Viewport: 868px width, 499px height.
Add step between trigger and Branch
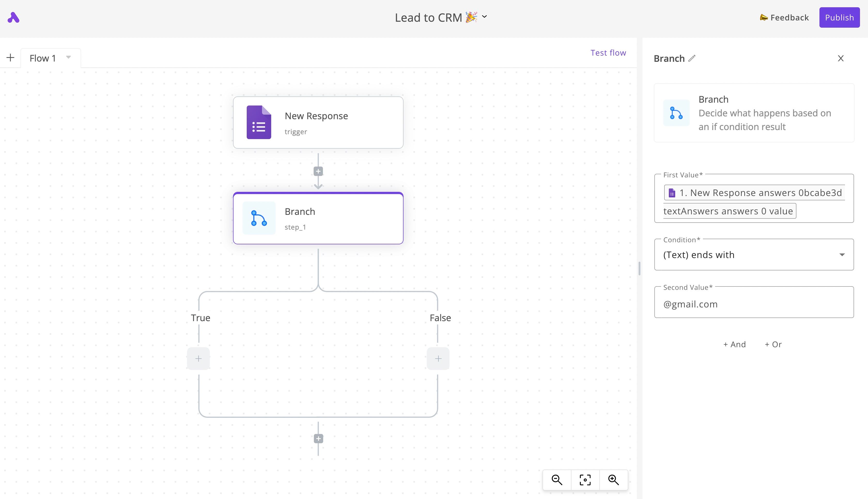click(318, 171)
